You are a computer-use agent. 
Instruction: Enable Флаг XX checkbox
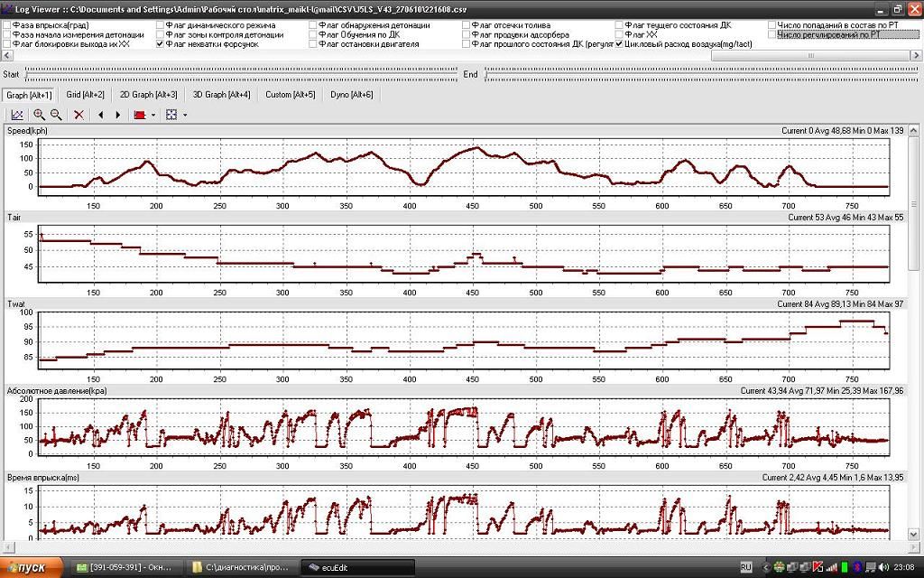tap(619, 35)
